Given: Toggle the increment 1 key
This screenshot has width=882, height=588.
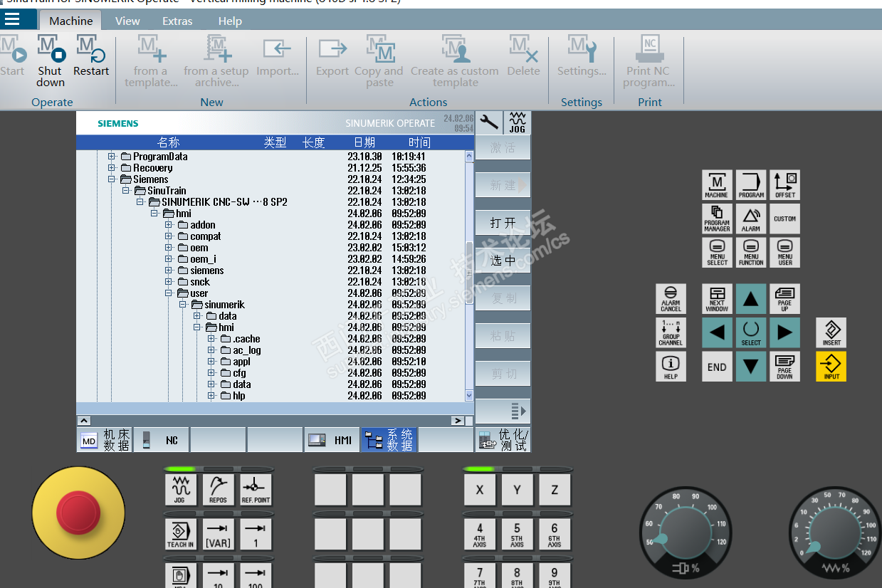Looking at the screenshot, I should [x=256, y=534].
